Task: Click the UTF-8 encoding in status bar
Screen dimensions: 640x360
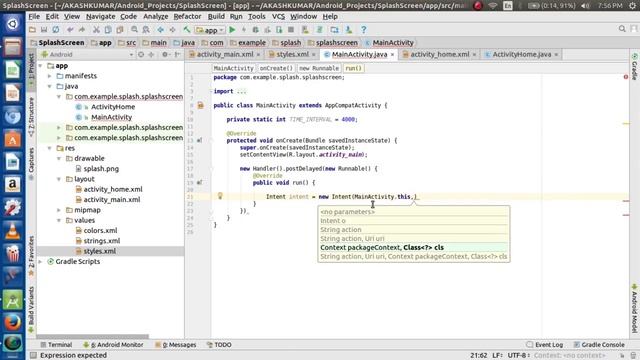Action: 518,356
